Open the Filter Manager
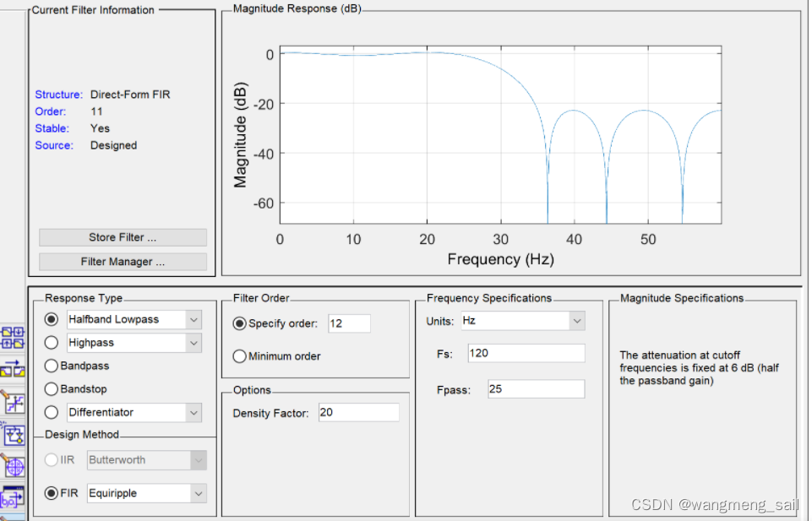This screenshot has width=812, height=521. [123, 262]
